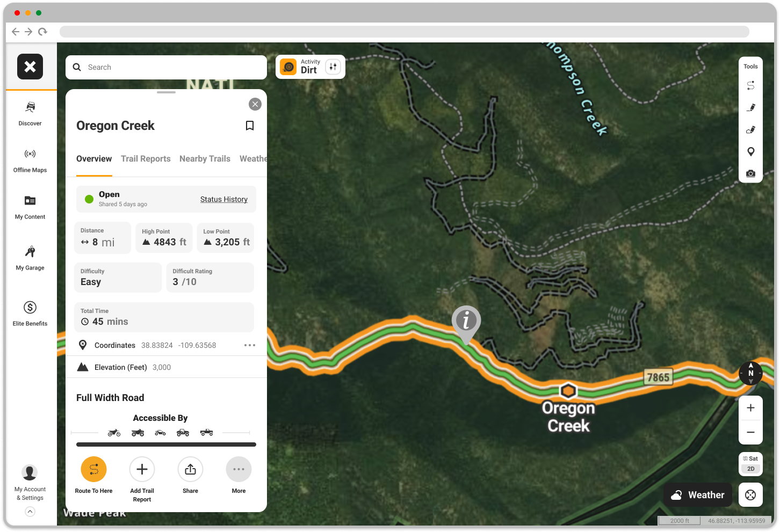Click the info marker on the trail
Viewport: 780px width, 532px height.
click(x=466, y=324)
